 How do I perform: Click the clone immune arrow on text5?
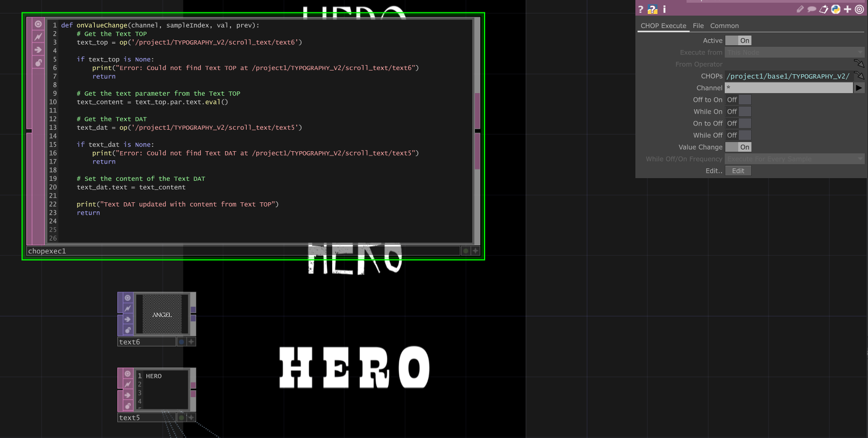(128, 395)
